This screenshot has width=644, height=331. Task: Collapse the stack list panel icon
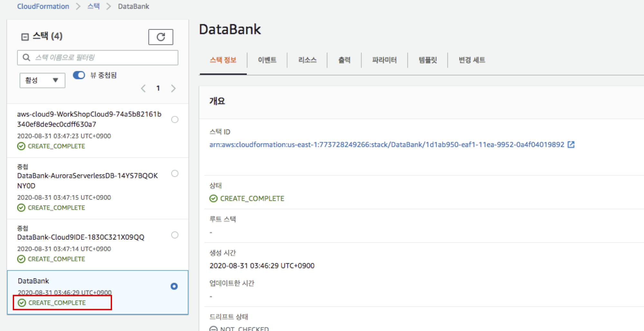tap(25, 37)
